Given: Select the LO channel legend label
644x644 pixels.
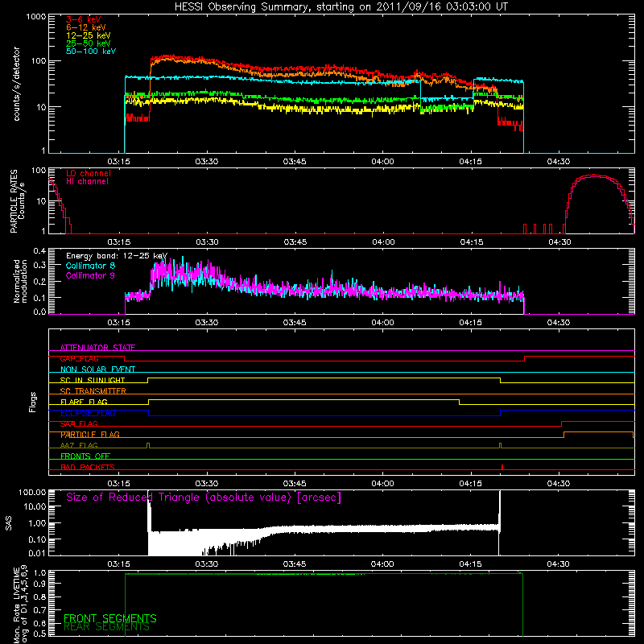Looking at the screenshot, I should 89,173.
